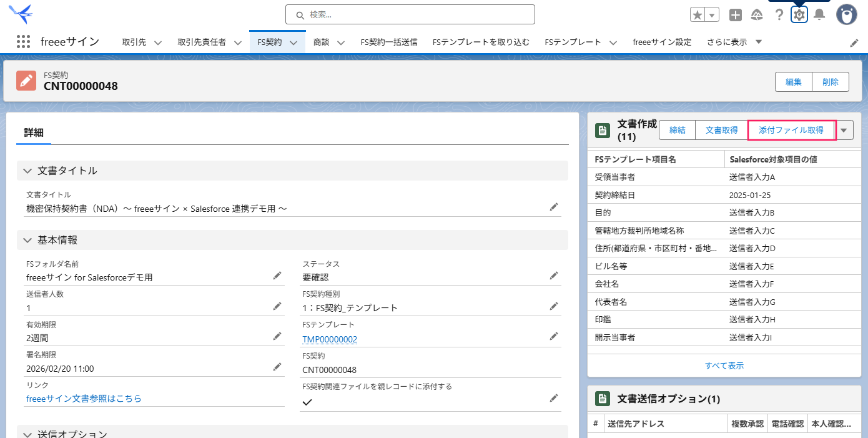Open the App Launcher grid icon
Screen dimensions: 868x438
pyautogui.click(x=23, y=42)
